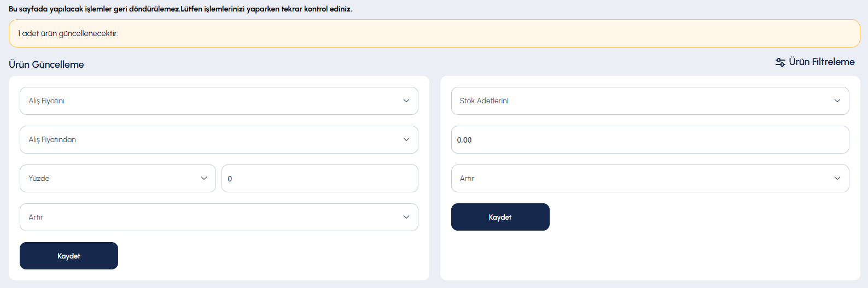The height and width of the screenshot is (288, 868).
Task: Focus the percentage value field showing 0
Action: coord(319,179)
